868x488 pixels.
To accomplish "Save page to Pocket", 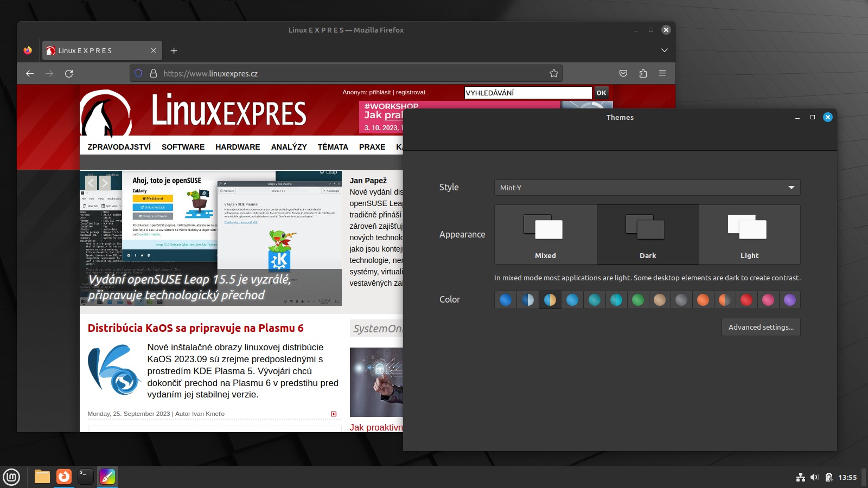I will pos(623,73).
